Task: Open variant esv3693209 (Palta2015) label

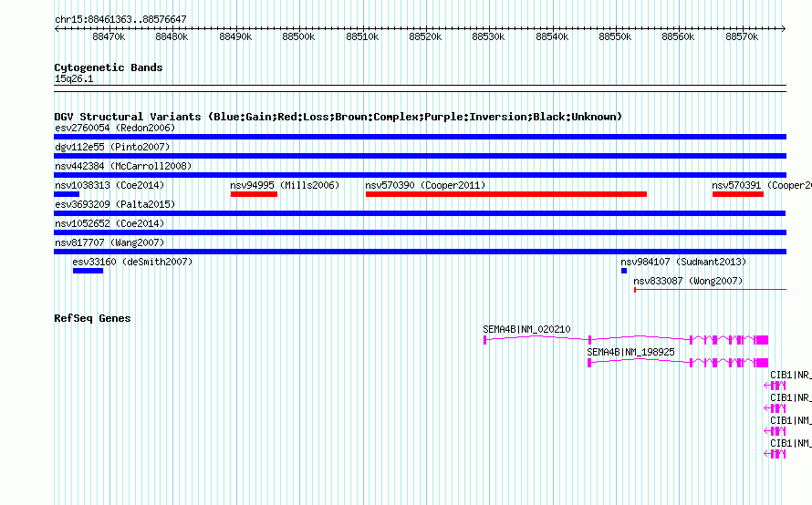Action: (115, 204)
